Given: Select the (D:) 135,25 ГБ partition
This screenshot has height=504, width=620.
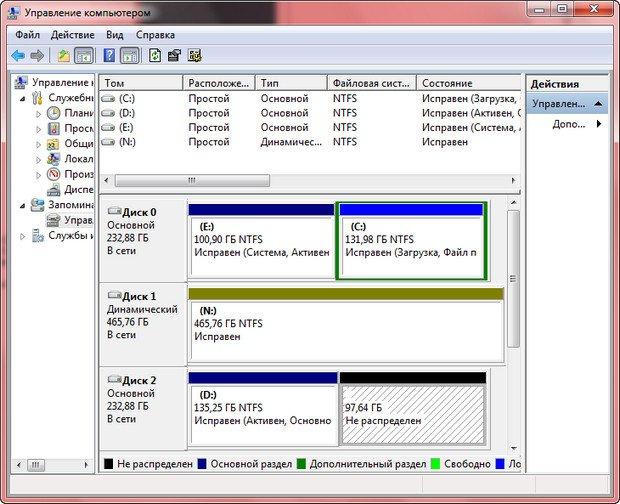Looking at the screenshot, I should coord(263,409).
